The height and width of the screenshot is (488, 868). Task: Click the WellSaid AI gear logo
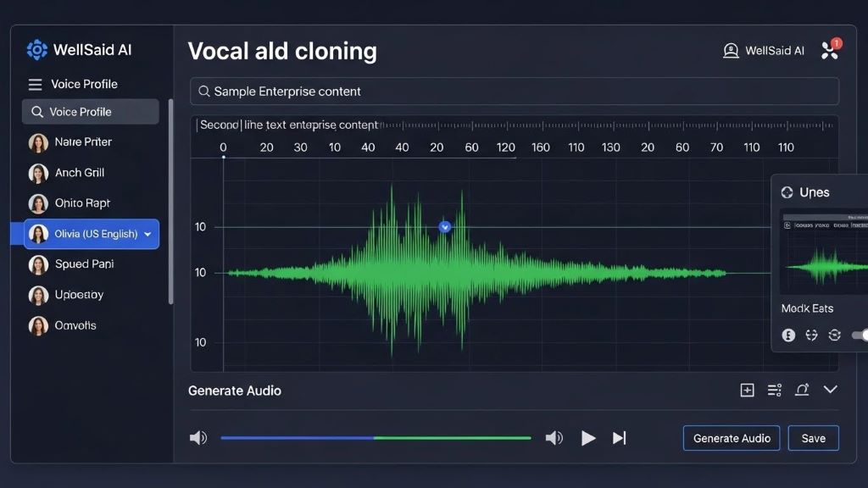click(37, 50)
